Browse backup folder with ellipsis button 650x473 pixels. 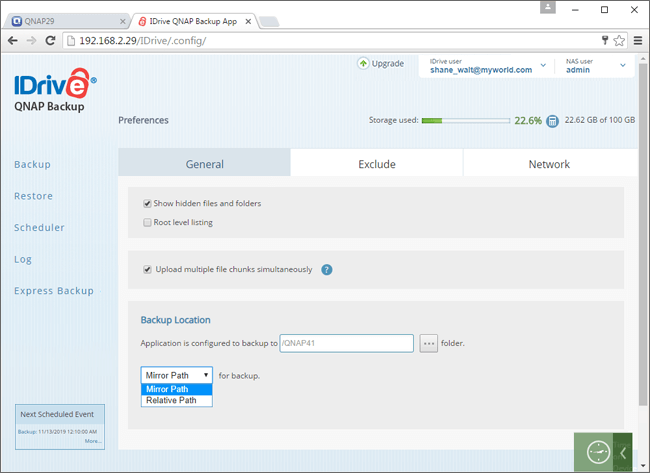tap(429, 343)
